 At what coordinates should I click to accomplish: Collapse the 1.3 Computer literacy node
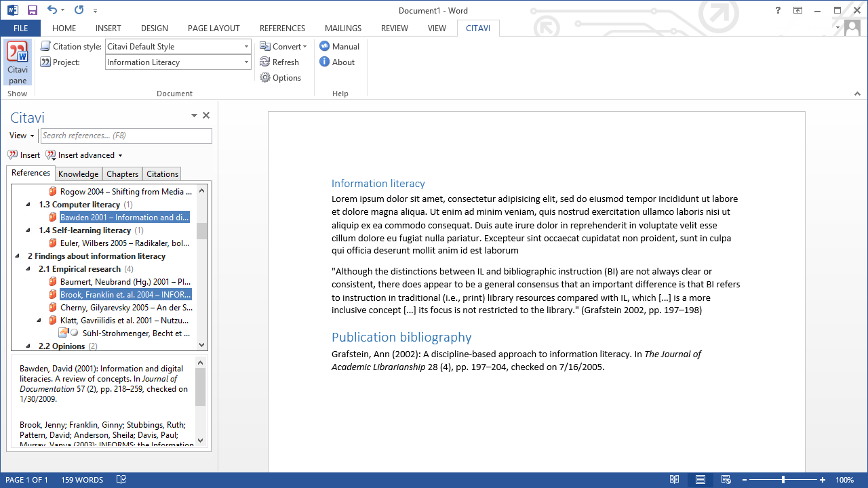28,205
